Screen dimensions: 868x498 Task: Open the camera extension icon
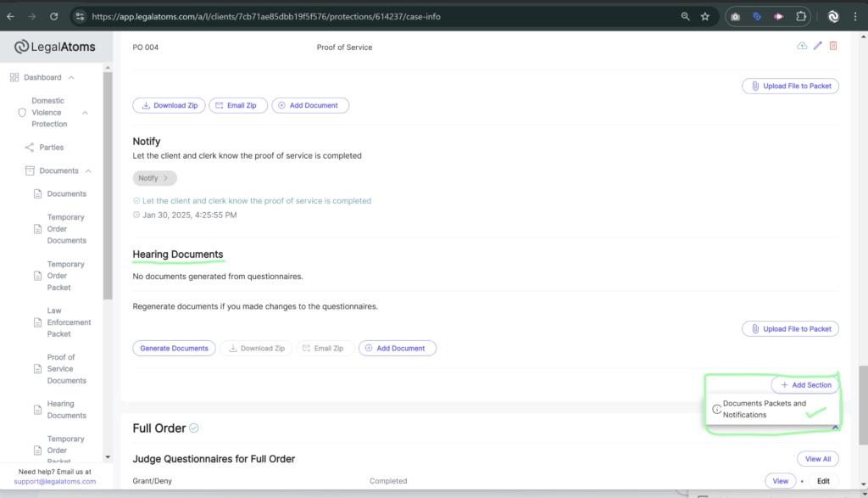735,17
